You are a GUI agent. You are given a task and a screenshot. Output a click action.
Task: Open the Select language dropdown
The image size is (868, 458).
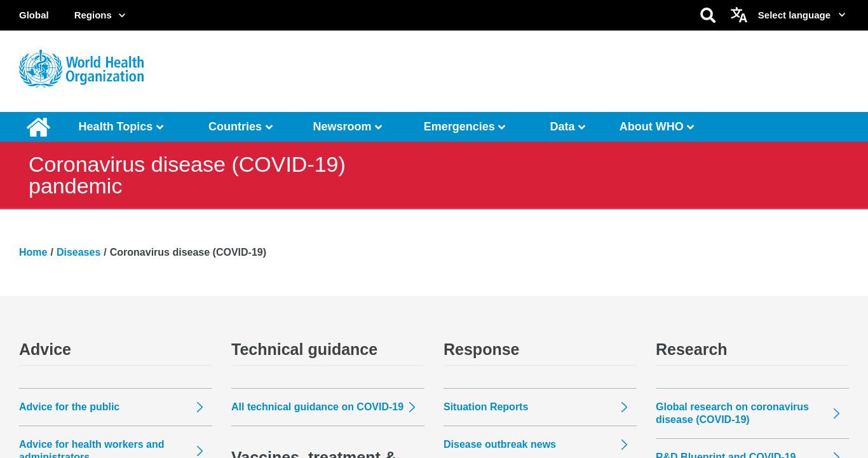point(801,15)
